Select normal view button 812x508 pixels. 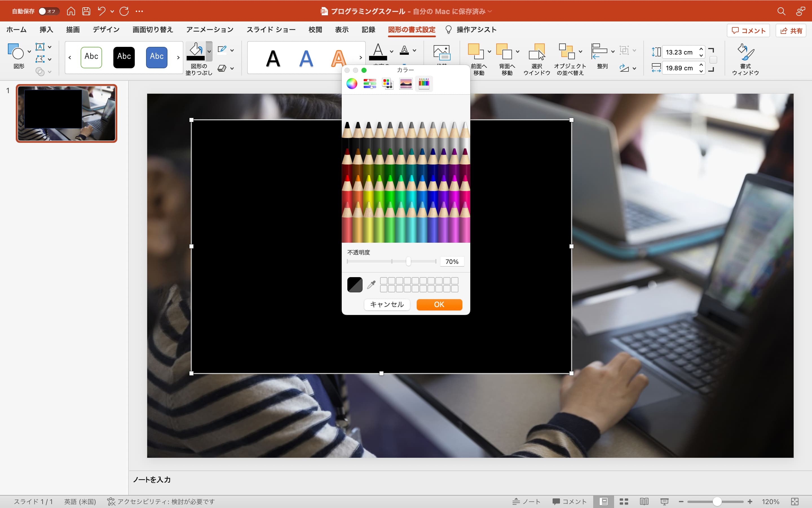click(604, 501)
